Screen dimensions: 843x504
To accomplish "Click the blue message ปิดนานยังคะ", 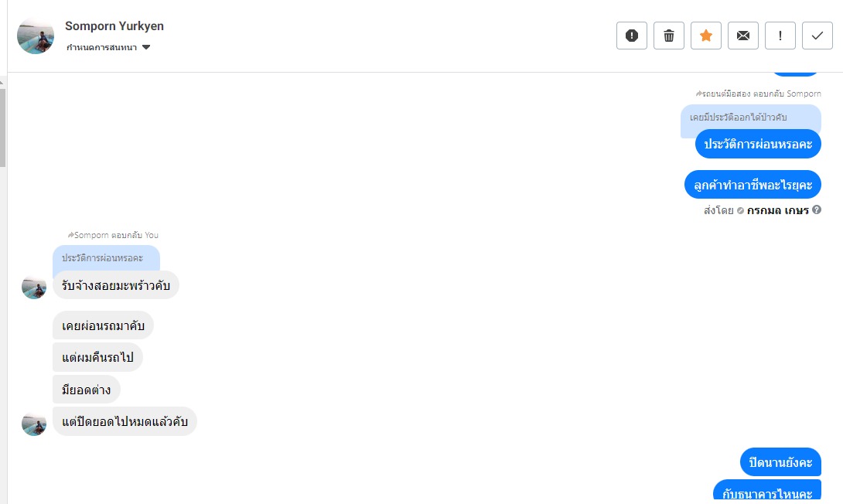I will point(780,462).
